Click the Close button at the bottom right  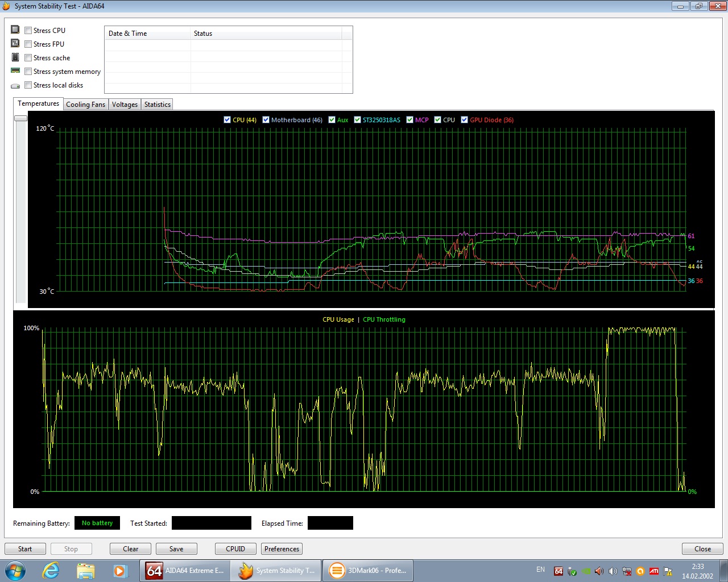coord(702,549)
